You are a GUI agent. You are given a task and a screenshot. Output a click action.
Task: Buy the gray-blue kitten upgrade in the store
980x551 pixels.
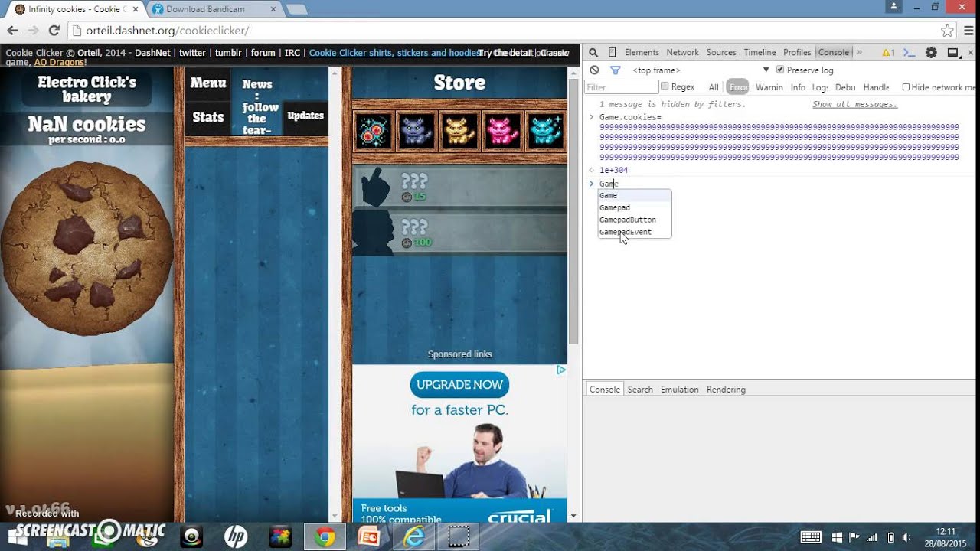point(417,130)
